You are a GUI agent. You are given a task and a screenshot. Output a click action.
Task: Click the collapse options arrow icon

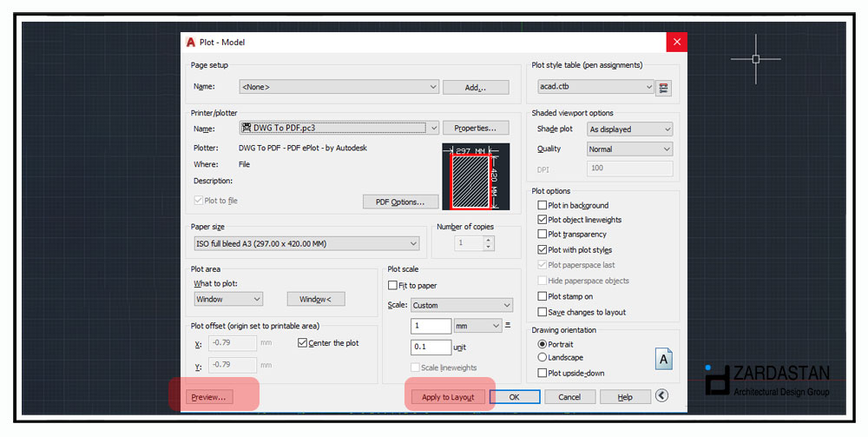coord(662,396)
